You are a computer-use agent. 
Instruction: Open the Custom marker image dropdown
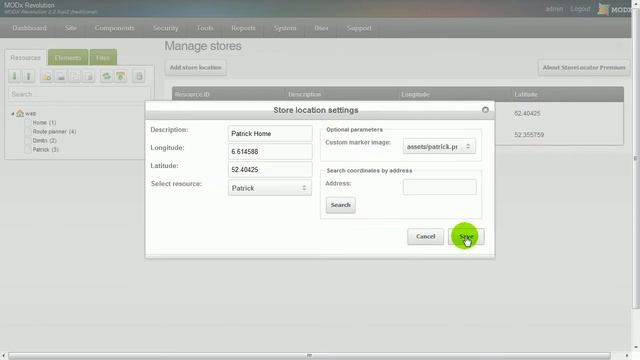coord(439,147)
